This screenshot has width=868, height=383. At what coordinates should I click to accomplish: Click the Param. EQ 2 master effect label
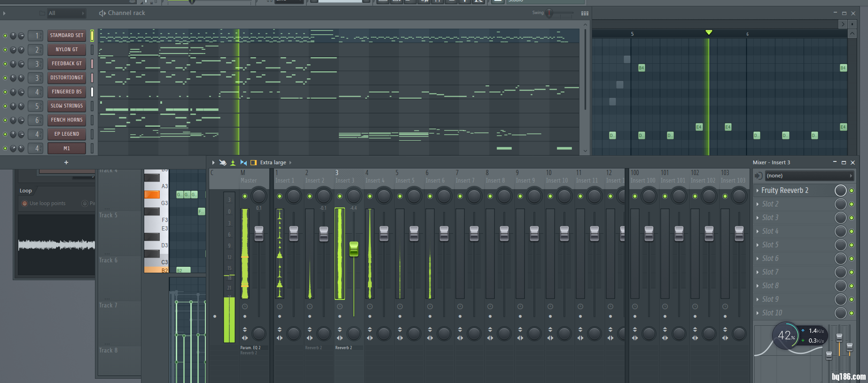[250, 348]
